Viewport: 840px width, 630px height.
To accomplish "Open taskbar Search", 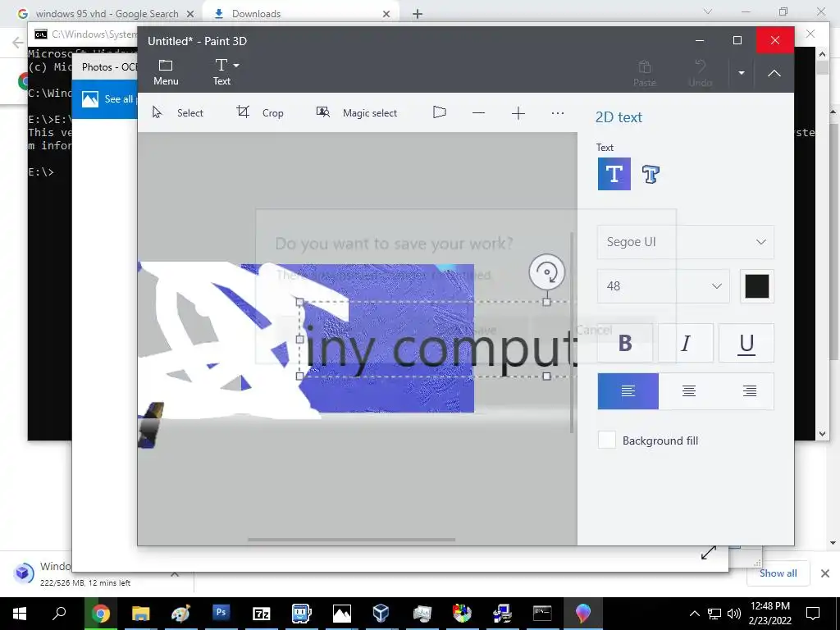I will tap(59, 614).
